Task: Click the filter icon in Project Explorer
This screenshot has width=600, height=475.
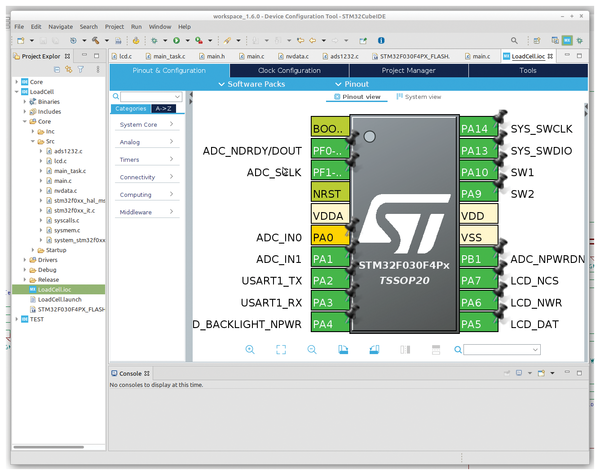Action: pos(81,69)
